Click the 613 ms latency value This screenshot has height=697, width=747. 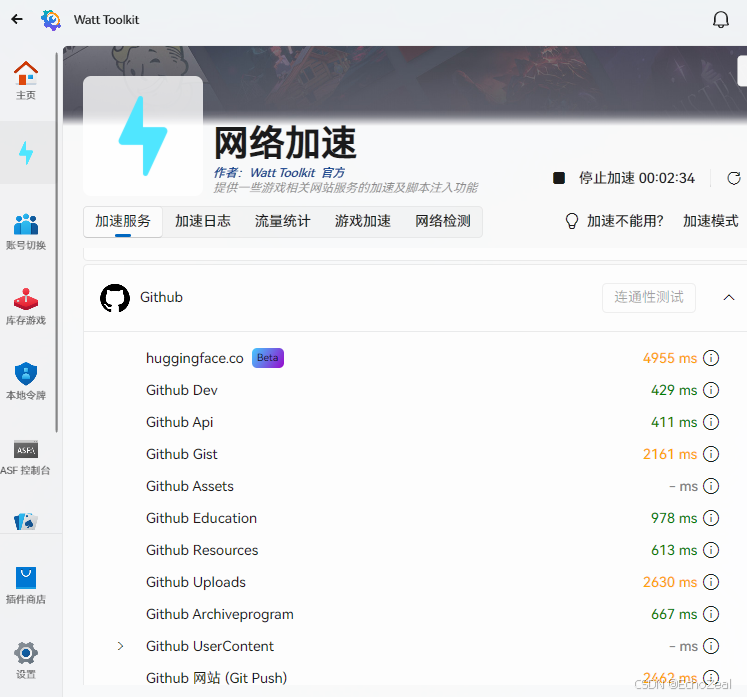point(674,550)
